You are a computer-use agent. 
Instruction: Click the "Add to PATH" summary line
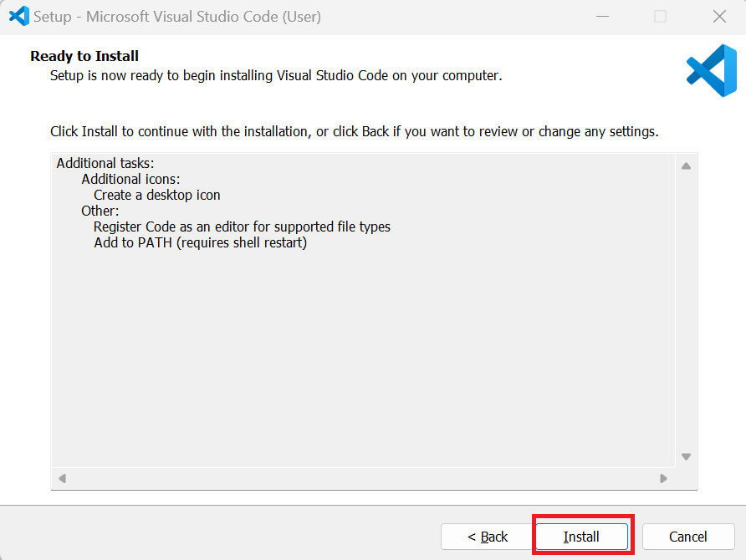200,242
